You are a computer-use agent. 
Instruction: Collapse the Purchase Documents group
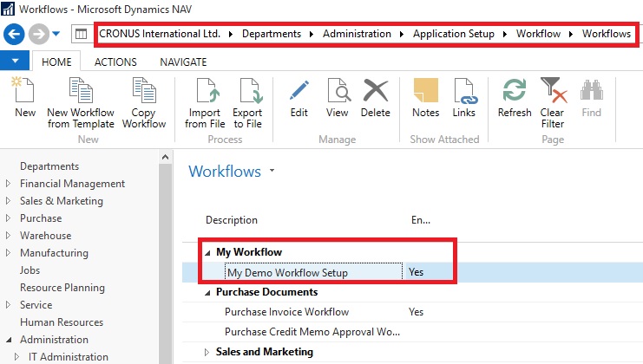[x=208, y=293]
